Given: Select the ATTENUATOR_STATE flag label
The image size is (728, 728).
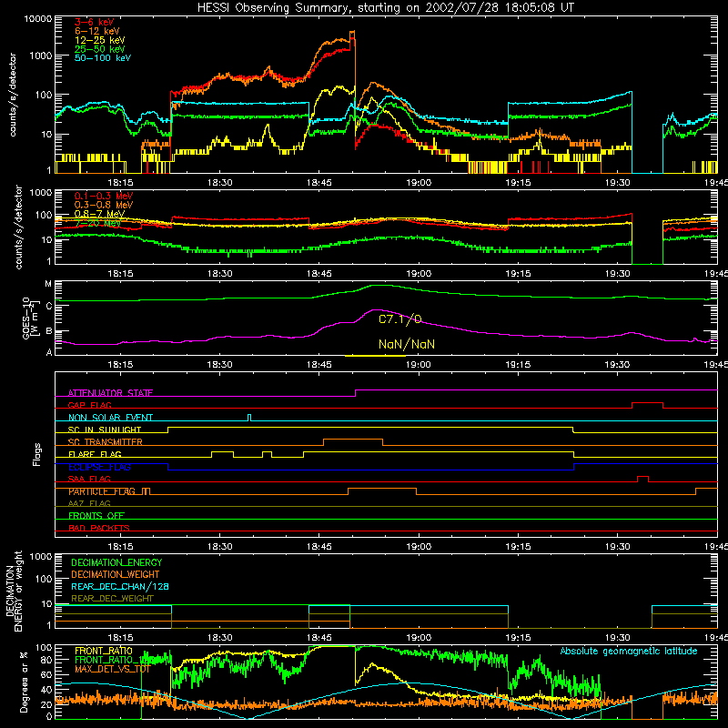Looking at the screenshot, I should click(110, 393).
